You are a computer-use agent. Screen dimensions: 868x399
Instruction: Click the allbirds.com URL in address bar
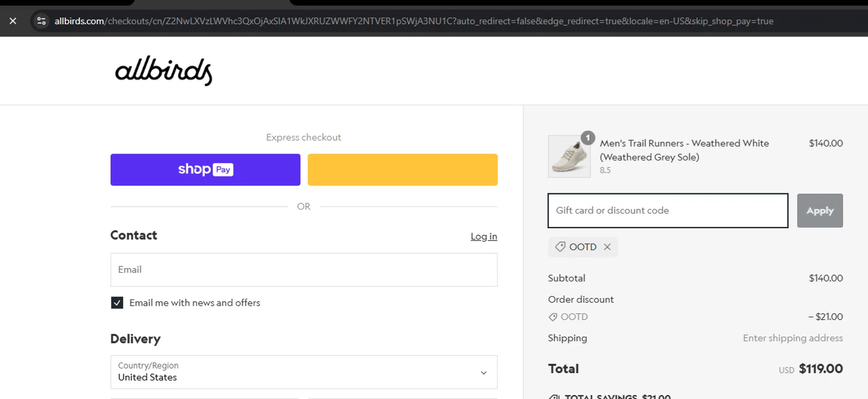(414, 21)
